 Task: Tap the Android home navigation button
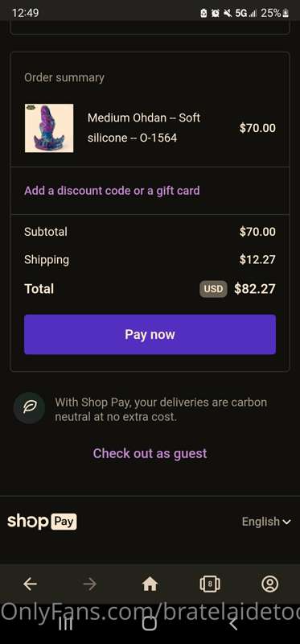pyautogui.click(x=150, y=623)
